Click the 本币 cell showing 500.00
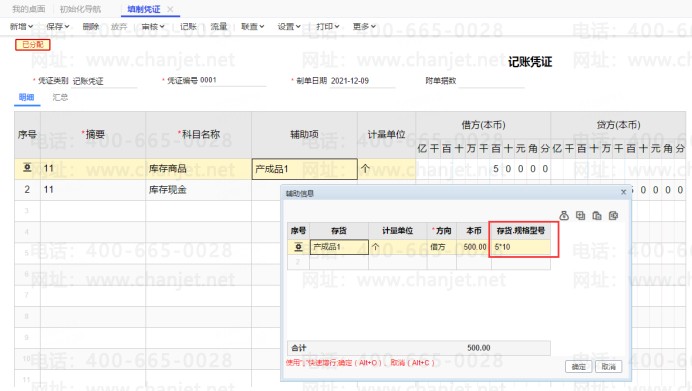The height and width of the screenshot is (391, 692). pyautogui.click(x=474, y=247)
